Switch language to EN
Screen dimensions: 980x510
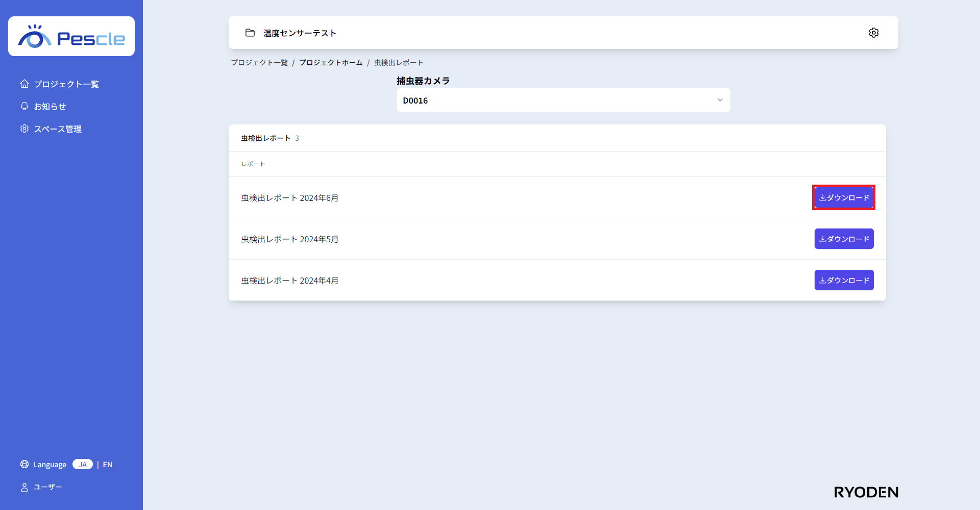(x=107, y=465)
